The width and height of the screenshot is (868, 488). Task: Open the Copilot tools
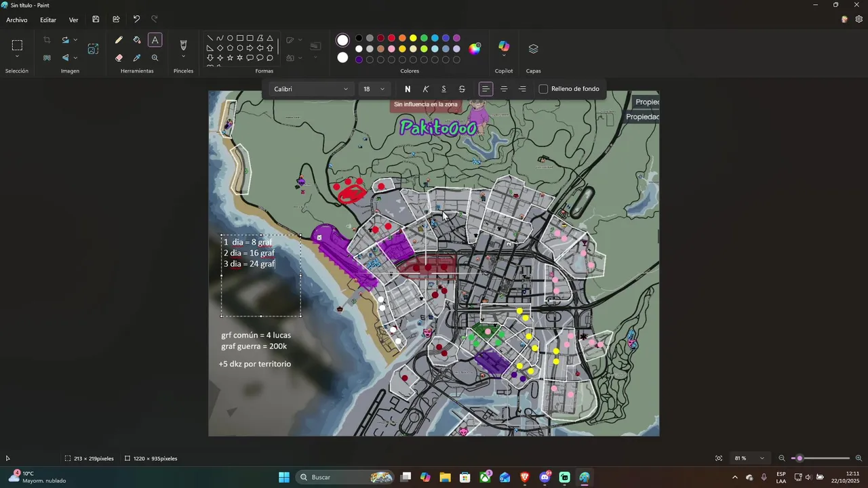[504, 47]
